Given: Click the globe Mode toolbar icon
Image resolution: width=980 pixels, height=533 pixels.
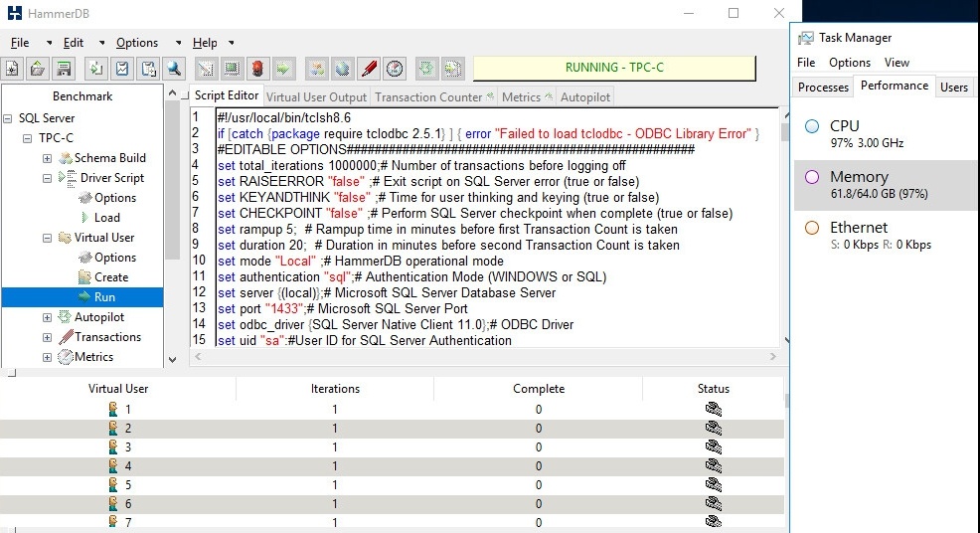Looking at the screenshot, I should [343, 69].
